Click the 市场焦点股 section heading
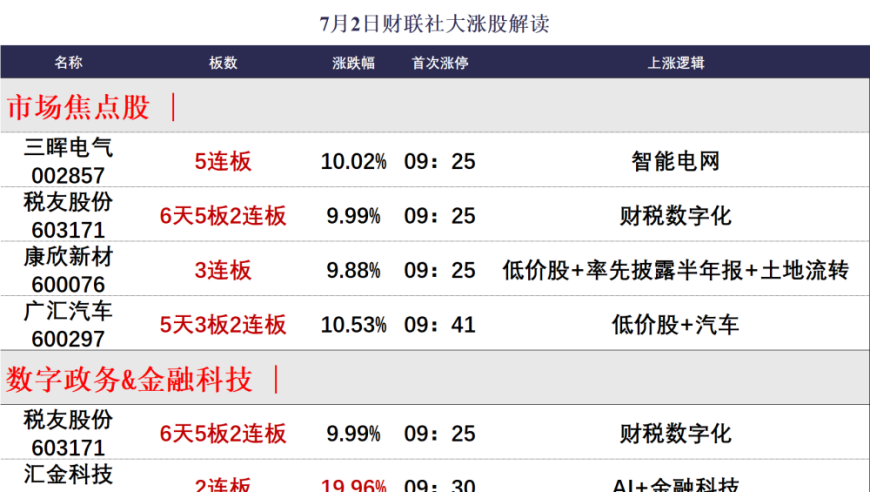The height and width of the screenshot is (492, 870). click(78, 106)
